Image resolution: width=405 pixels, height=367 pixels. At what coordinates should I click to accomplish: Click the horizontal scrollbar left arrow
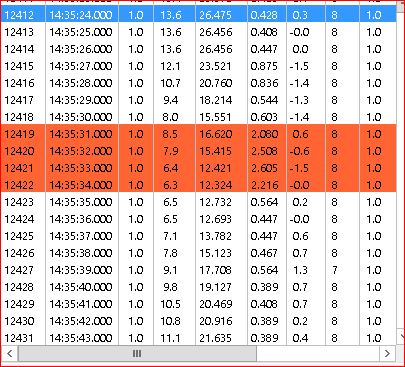point(9,353)
